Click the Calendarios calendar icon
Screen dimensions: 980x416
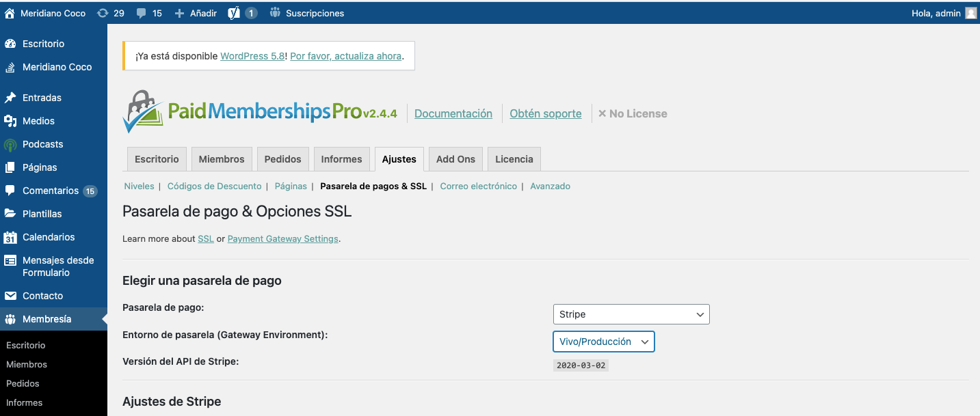pyautogui.click(x=10, y=237)
